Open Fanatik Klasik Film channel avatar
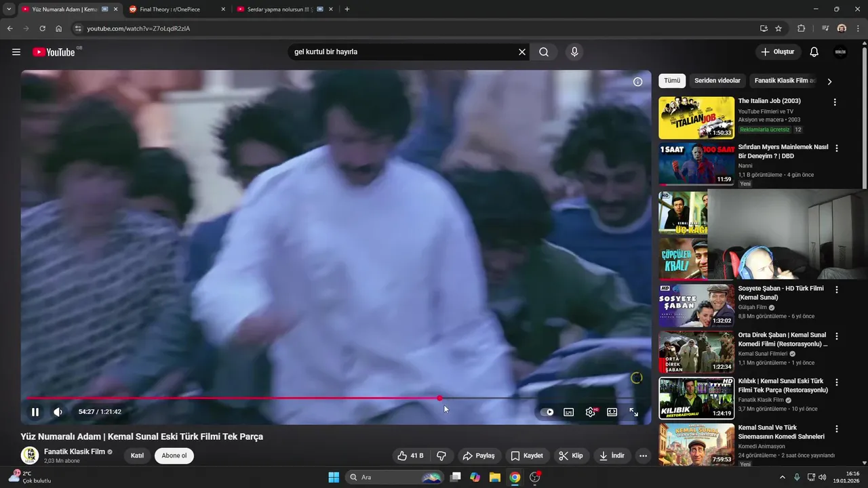 (29, 455)
